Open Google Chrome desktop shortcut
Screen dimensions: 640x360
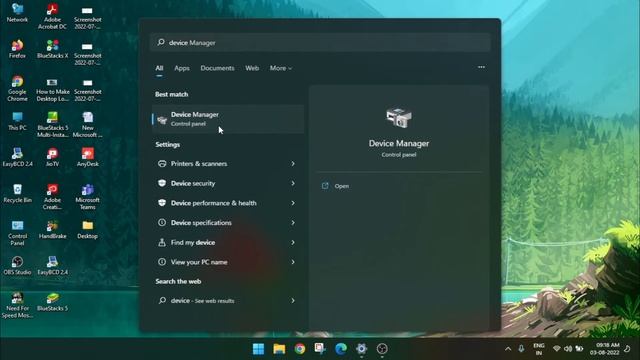coord(17,88)
